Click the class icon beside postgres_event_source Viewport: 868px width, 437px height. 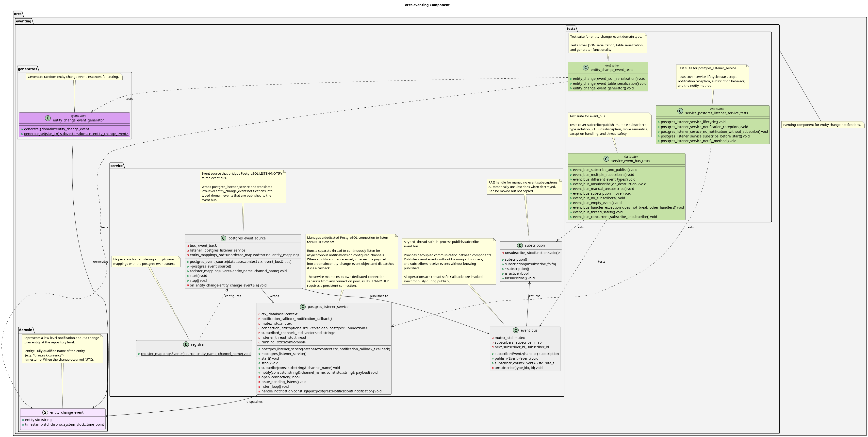tap(223, 238)
